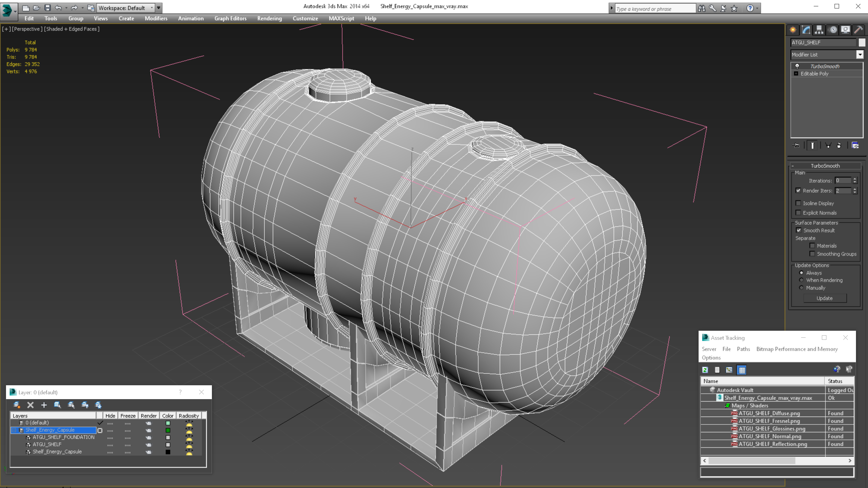Open the Workspace: Default dropdown

152,8
